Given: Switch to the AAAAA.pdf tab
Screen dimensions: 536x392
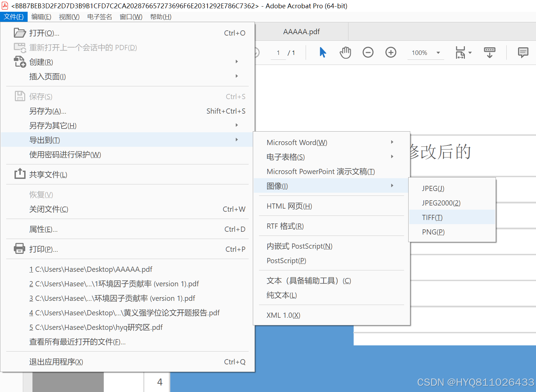Looking at the screenshot, I should click(x=301, y=32).
